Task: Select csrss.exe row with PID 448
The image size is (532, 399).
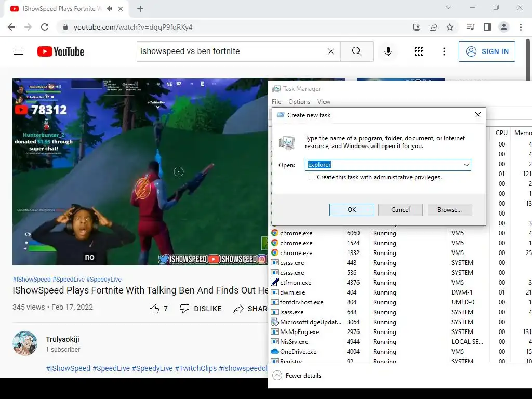Action: click(401, 262)
